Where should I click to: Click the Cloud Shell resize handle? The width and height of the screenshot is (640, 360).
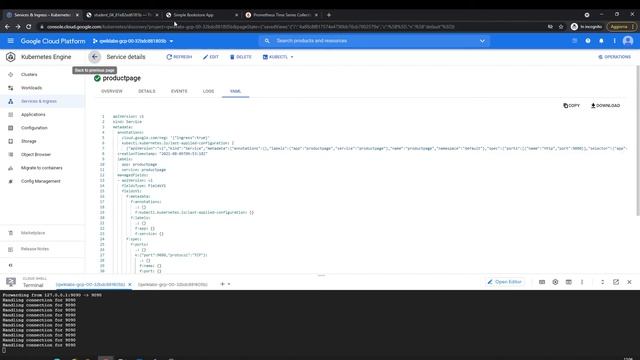pos(321,276)
